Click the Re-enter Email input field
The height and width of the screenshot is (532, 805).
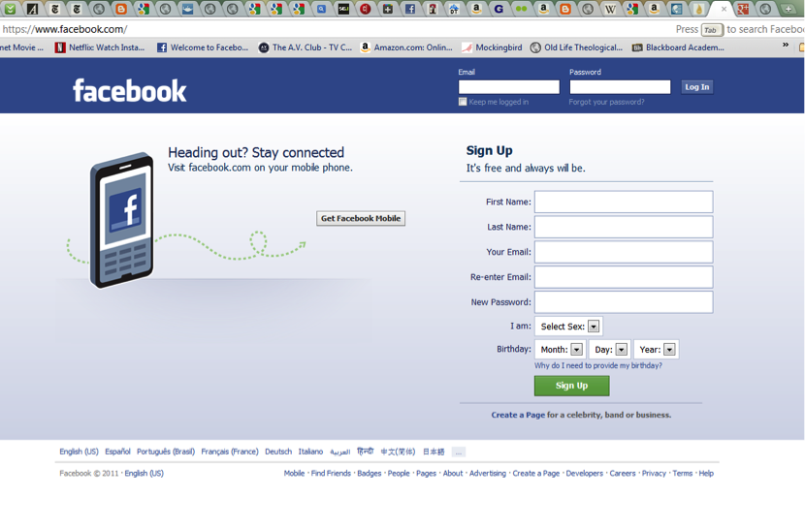(x=624, y=277)
